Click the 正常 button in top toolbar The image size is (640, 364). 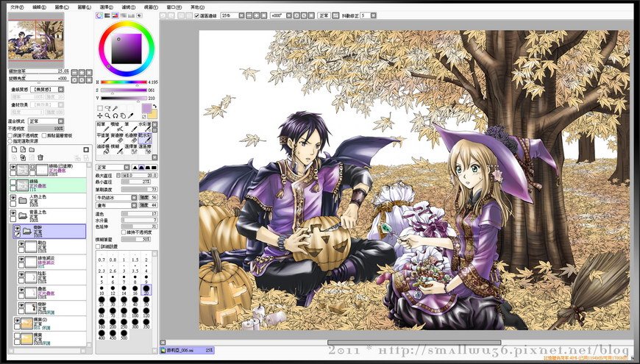point(324,15)
